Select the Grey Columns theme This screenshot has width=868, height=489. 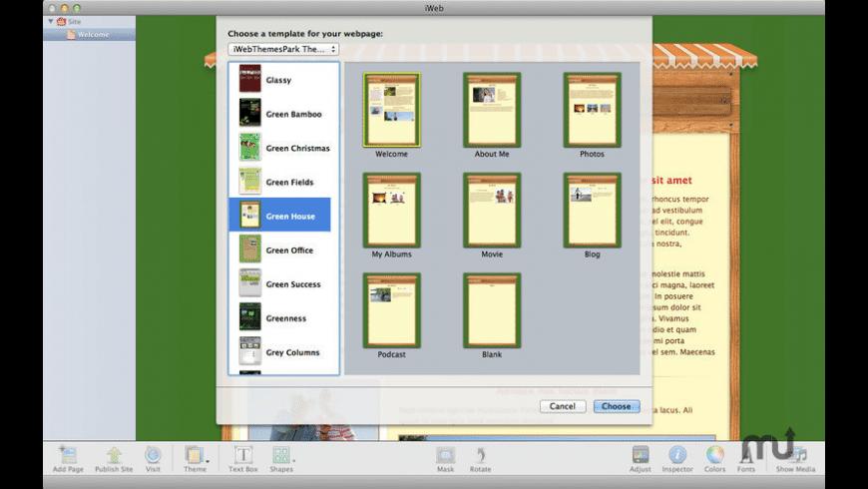[283, 352]
